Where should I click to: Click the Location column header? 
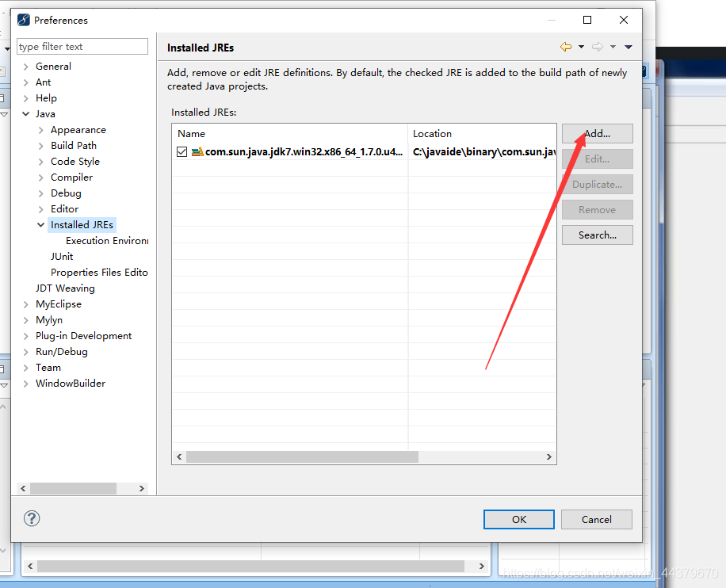point(482,133)
